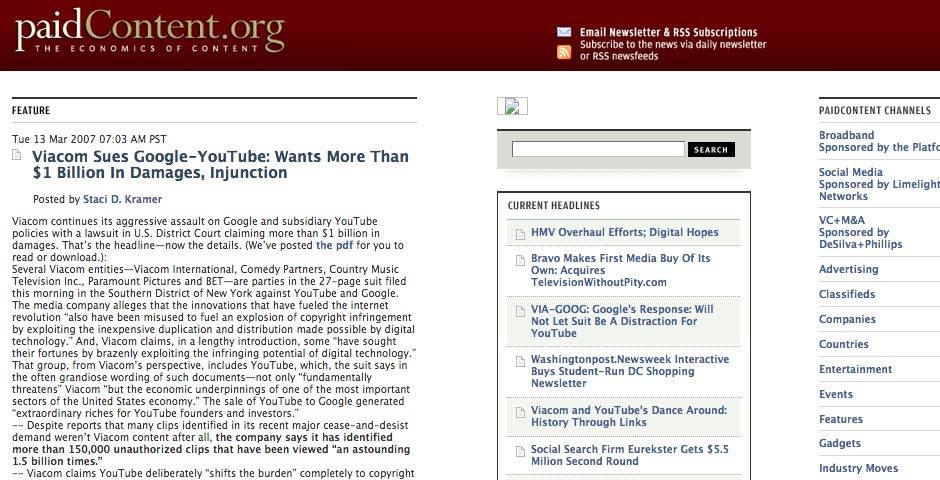Screen dimensions: 940x480
Task: Open HMV Overhaul Efforts; Digital Hopes headline
Action: click(x=625, y=233)
